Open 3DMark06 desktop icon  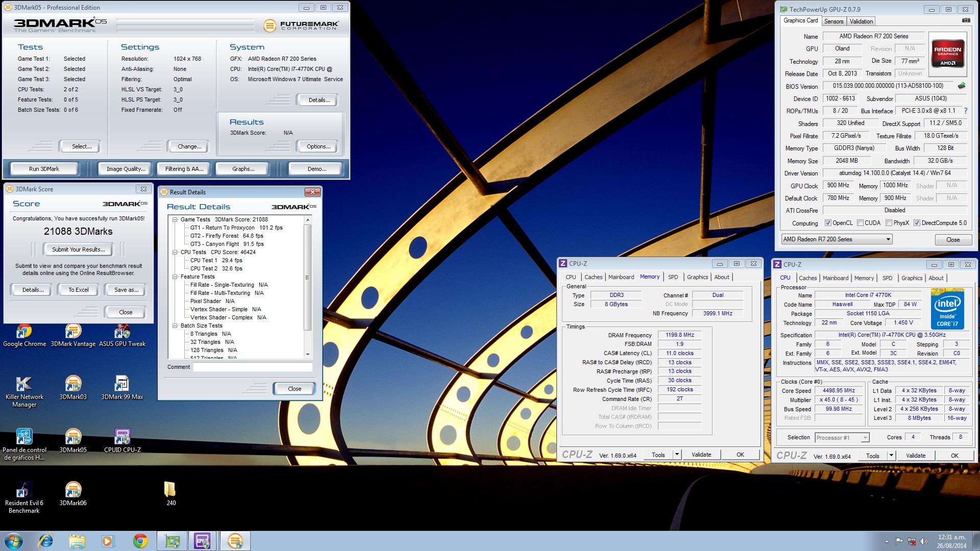[x=73, y=494]
